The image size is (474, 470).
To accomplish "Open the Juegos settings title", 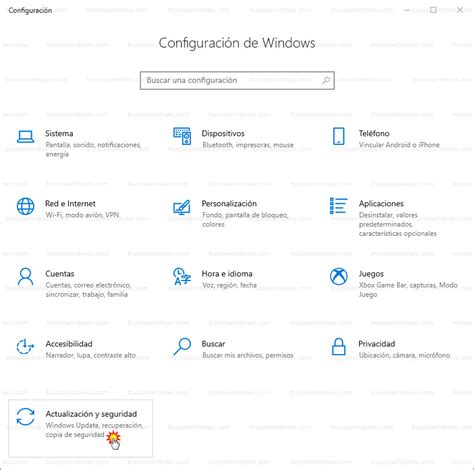I will (x=371, y=274).
